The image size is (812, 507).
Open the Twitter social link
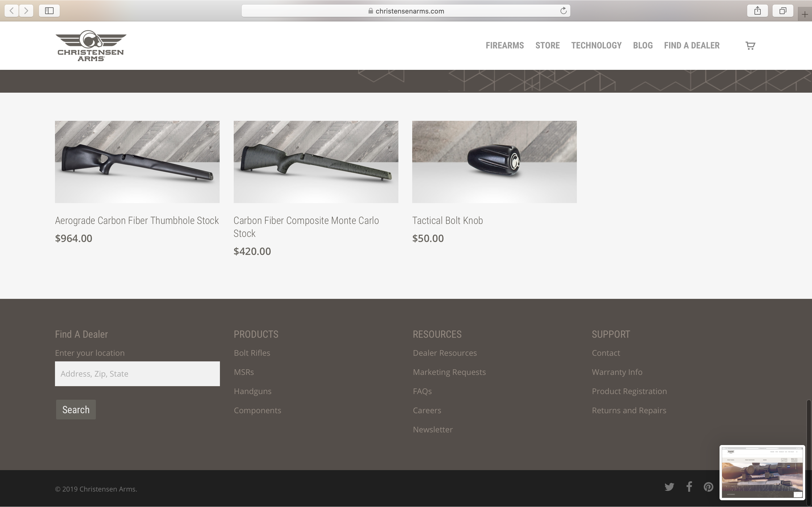click(669, 487)
